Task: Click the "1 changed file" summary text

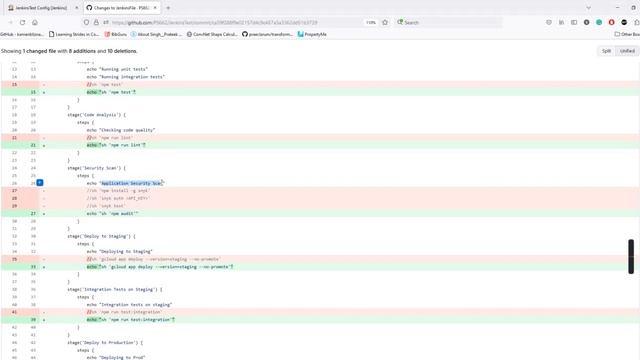Action: click(39, 51)
